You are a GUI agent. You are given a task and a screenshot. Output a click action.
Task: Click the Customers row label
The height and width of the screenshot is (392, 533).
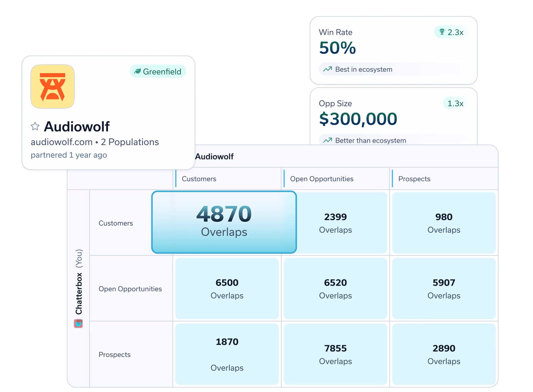[116, 223]
